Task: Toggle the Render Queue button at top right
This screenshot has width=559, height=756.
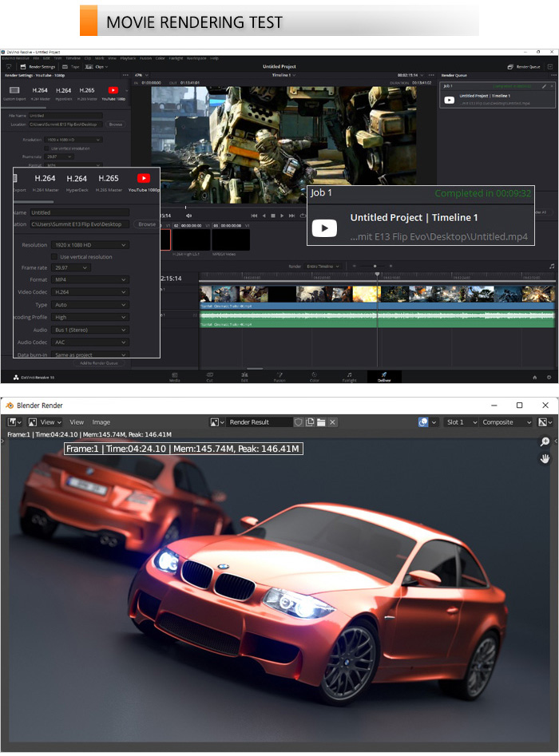Action: tap(524, 66)
